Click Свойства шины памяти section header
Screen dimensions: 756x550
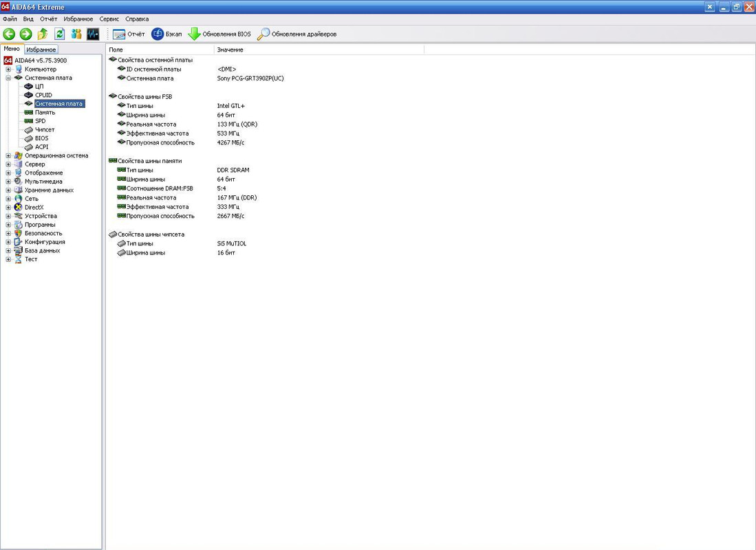click(x=149, y=161)
